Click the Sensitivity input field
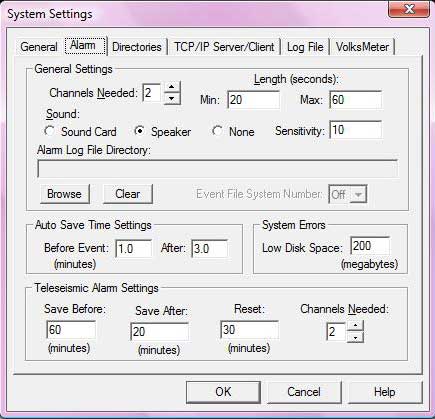 pos(355,130)
